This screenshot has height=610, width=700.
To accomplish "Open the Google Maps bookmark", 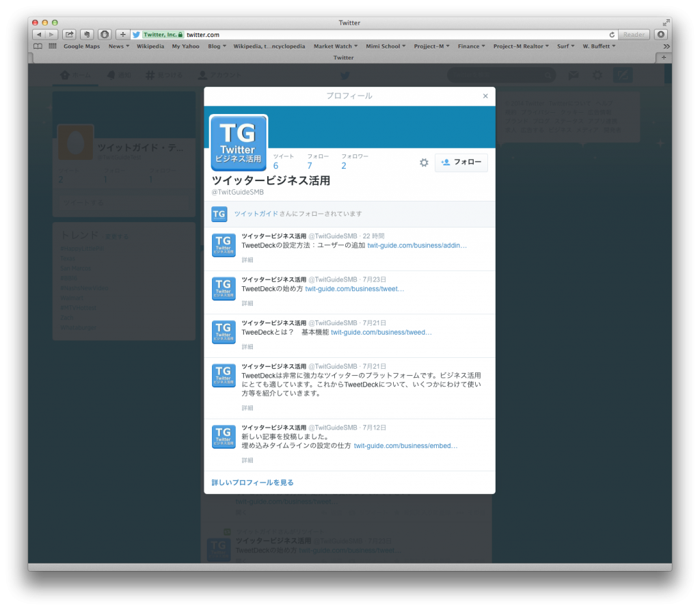I will (82, 46).
